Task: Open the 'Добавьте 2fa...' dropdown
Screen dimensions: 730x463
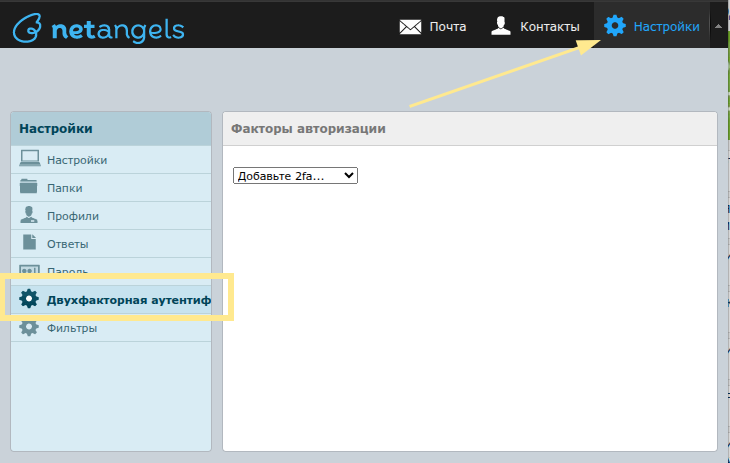Action: click(295, 175)
